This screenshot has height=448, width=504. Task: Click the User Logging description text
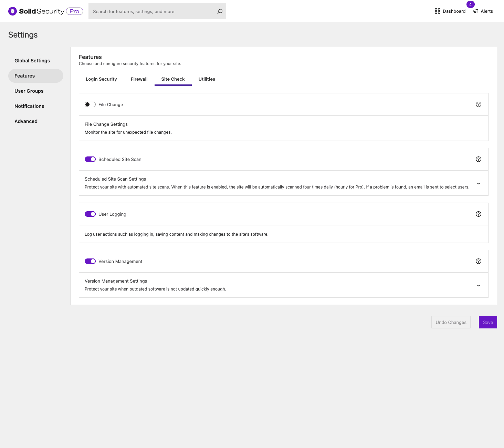click(177, 234)
